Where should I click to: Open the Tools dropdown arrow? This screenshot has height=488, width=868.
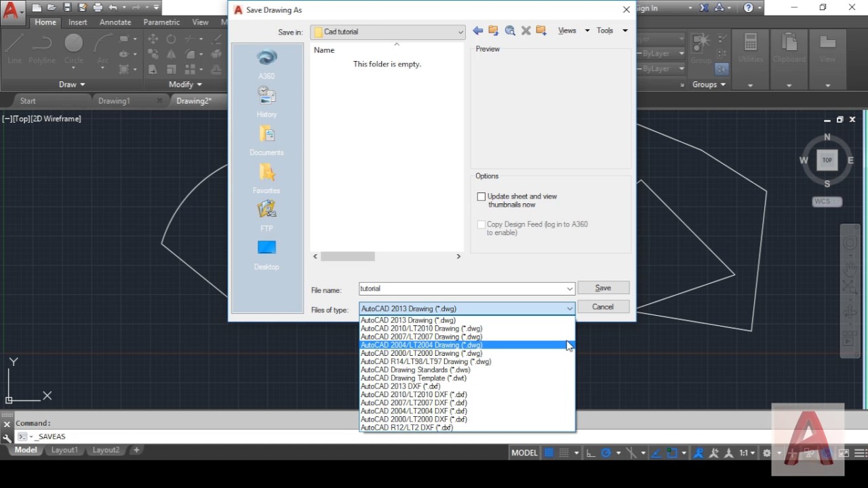(x=625, y=30)
